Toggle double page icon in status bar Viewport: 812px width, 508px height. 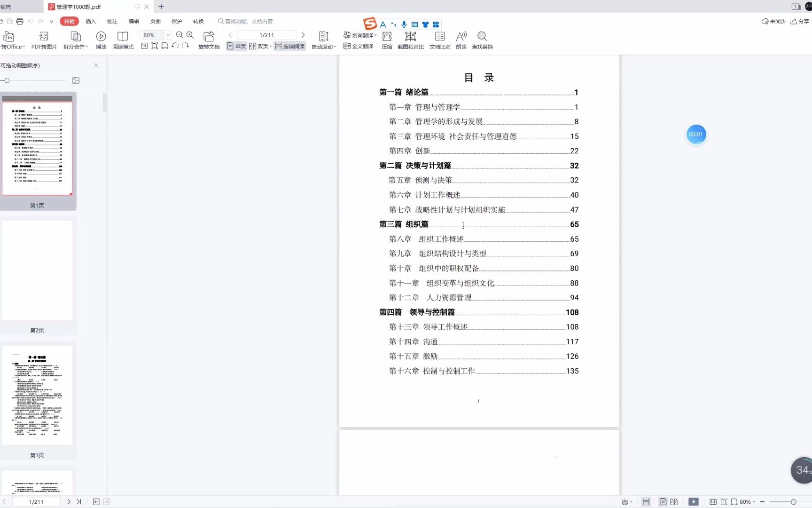(674, 502)
